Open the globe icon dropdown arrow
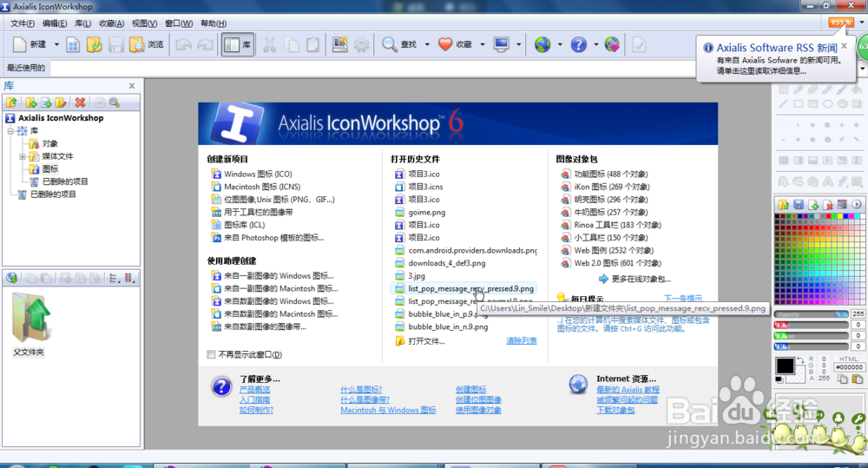 560,44
